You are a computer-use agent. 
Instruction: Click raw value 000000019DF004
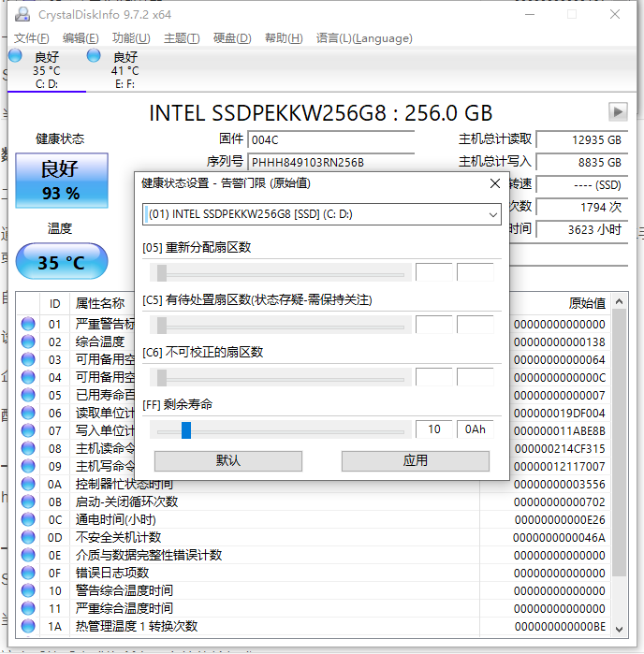pos(559,413)
